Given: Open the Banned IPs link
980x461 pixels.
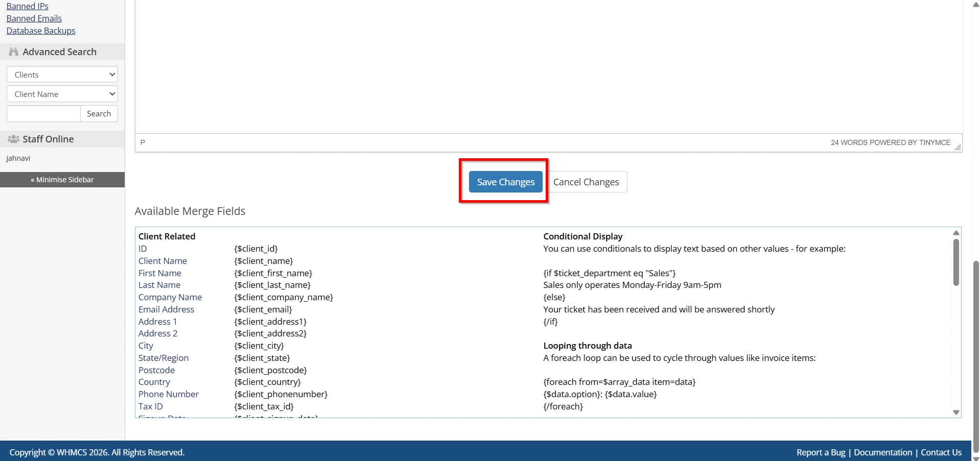Looking at the screenshot, I should [27, 6].
